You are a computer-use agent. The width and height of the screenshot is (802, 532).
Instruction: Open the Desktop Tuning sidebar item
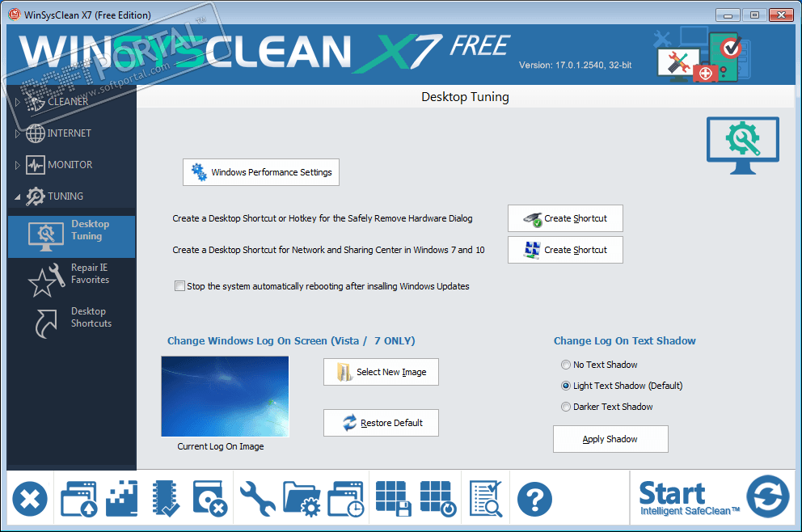coord(72,236)
